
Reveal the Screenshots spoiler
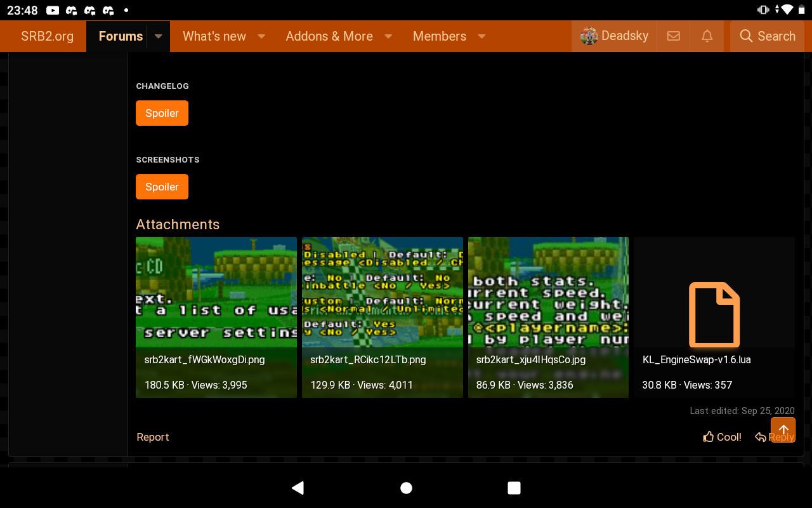(x=162, y=187)
